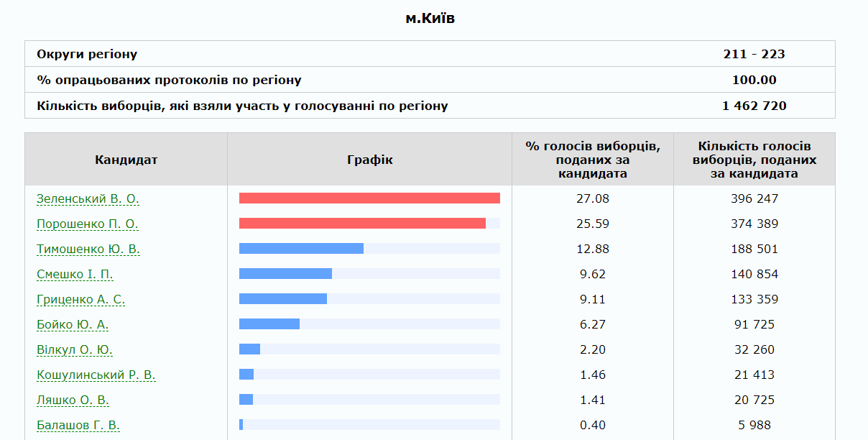
Task: Open candidate link Бойко Ю. А.
Action: (73, 325)
